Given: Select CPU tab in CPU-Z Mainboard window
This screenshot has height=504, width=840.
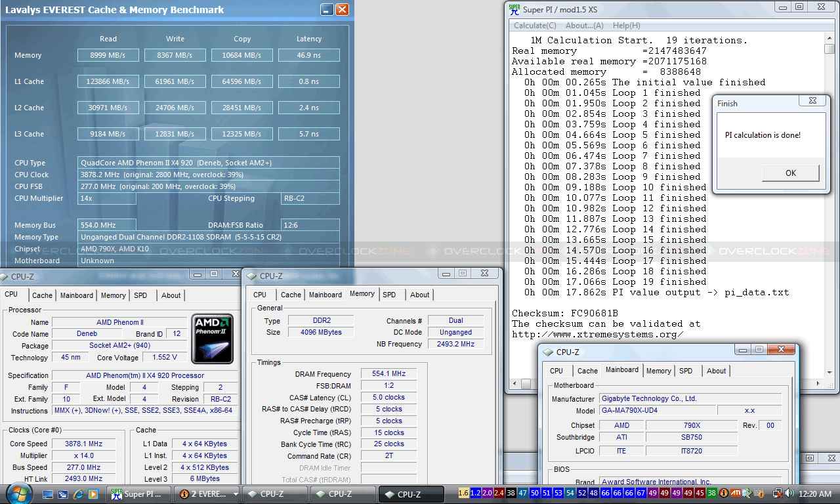Looking at the screenshot, I should point(556,371).
